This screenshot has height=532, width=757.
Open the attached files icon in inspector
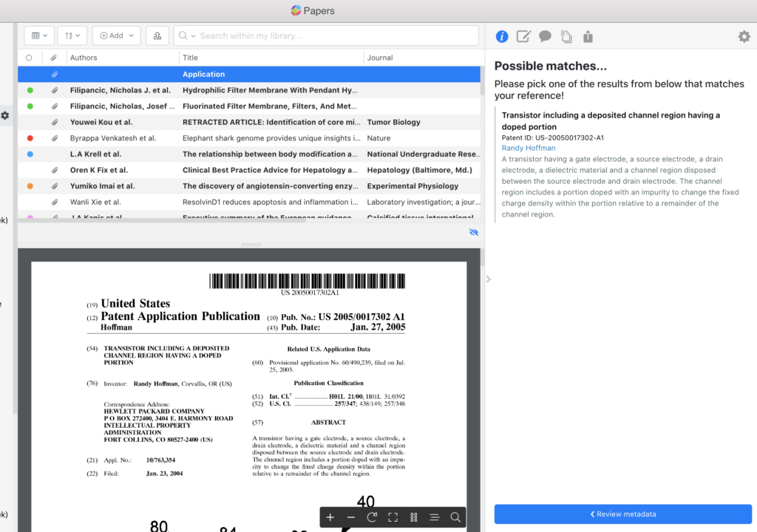(566, 36)
